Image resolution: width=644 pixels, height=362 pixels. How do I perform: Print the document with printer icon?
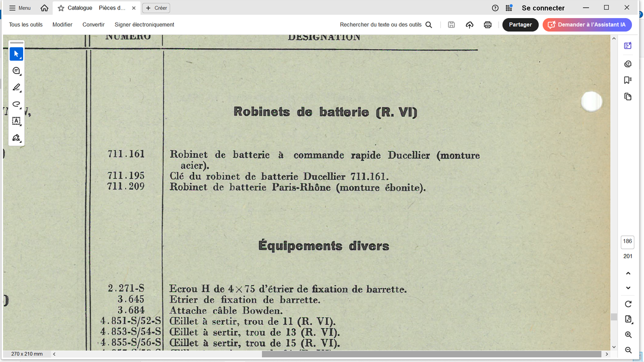(x=488, y=25)
